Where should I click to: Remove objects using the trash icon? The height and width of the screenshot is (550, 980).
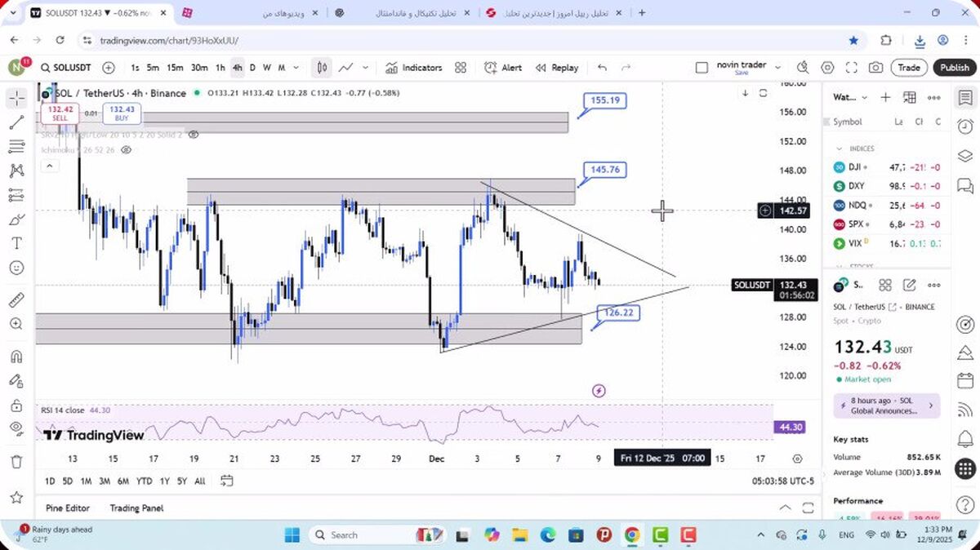point(16,462)
